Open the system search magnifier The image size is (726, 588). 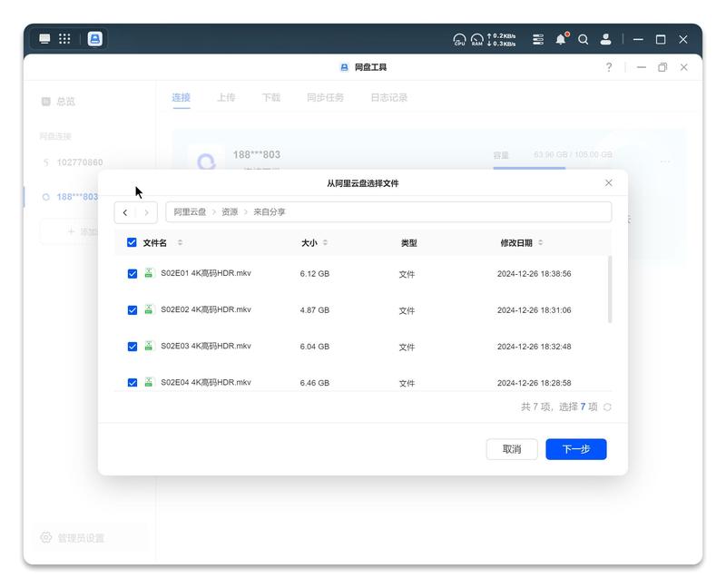point(584,39)
